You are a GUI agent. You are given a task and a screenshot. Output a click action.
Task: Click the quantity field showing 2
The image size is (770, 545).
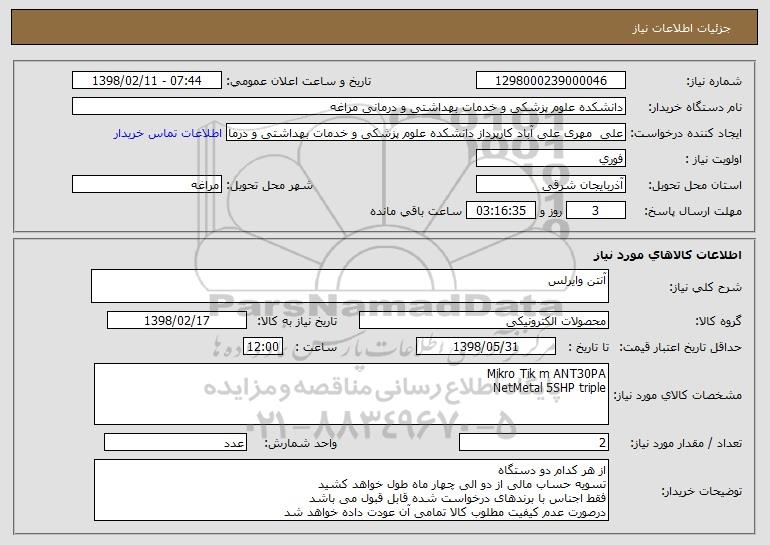coord(534,442)
